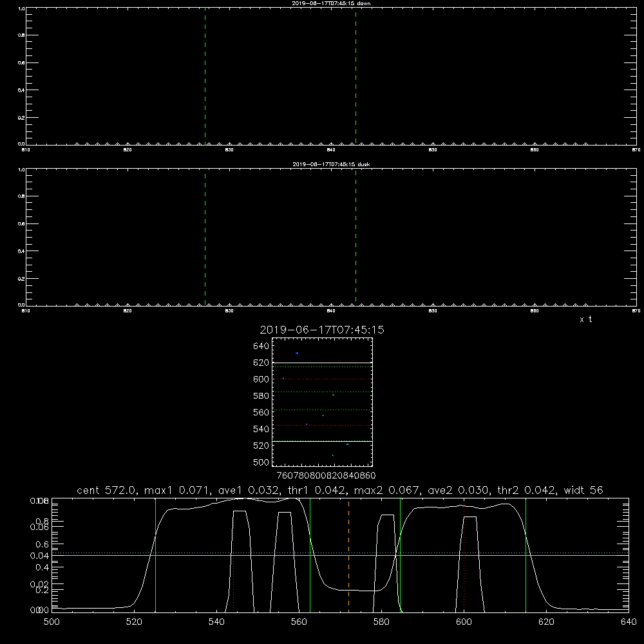Select x-axis label 600 on the bottom plot
Image resolution: width=644 pixels, height=644 pixels.
click(x=464, y=622)
